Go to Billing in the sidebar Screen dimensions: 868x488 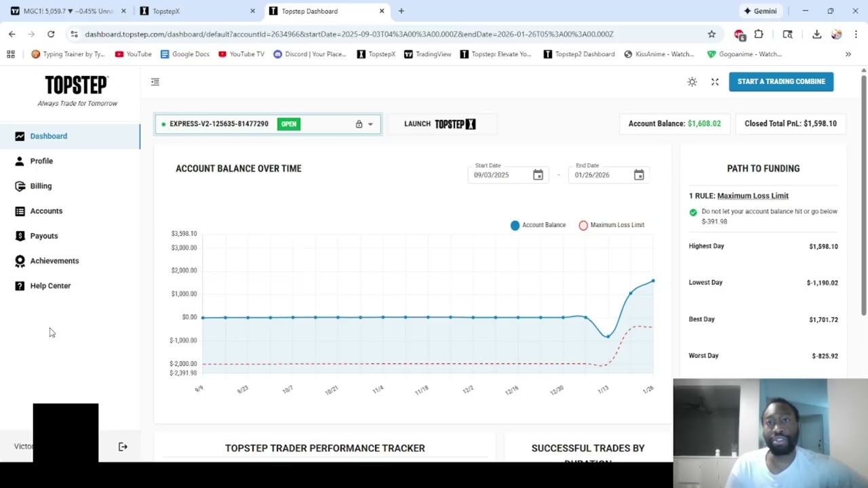(70, 186)
